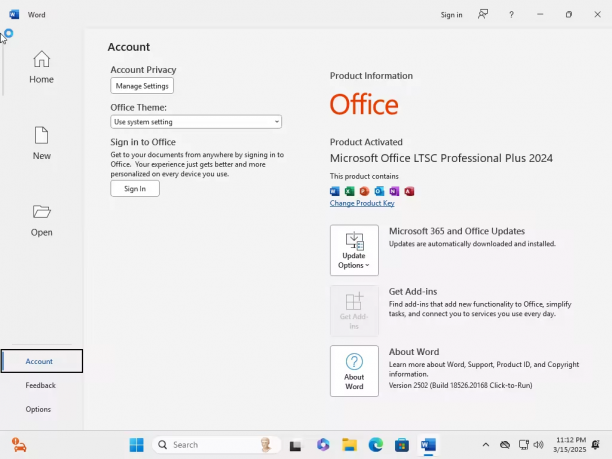Open the feedback icon in title bar
The width and height of the screenshot is (612, 459).
483,14
